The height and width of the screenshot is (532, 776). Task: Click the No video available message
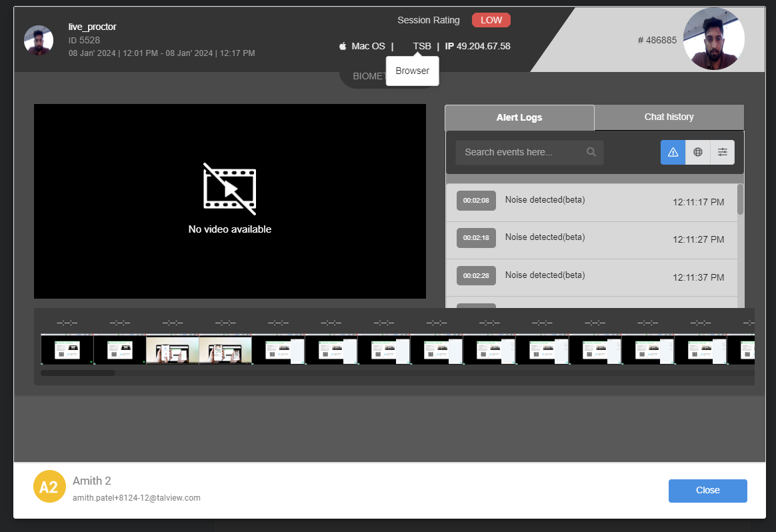coord(229,229)
